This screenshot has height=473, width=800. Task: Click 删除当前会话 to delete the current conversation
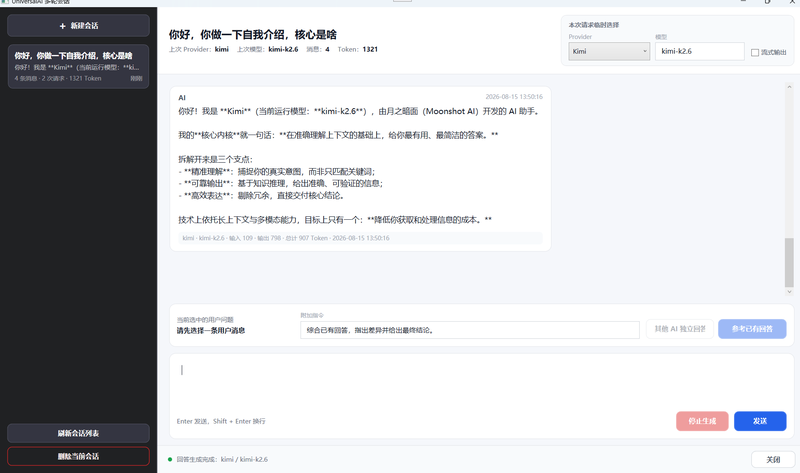click(78, 456)
